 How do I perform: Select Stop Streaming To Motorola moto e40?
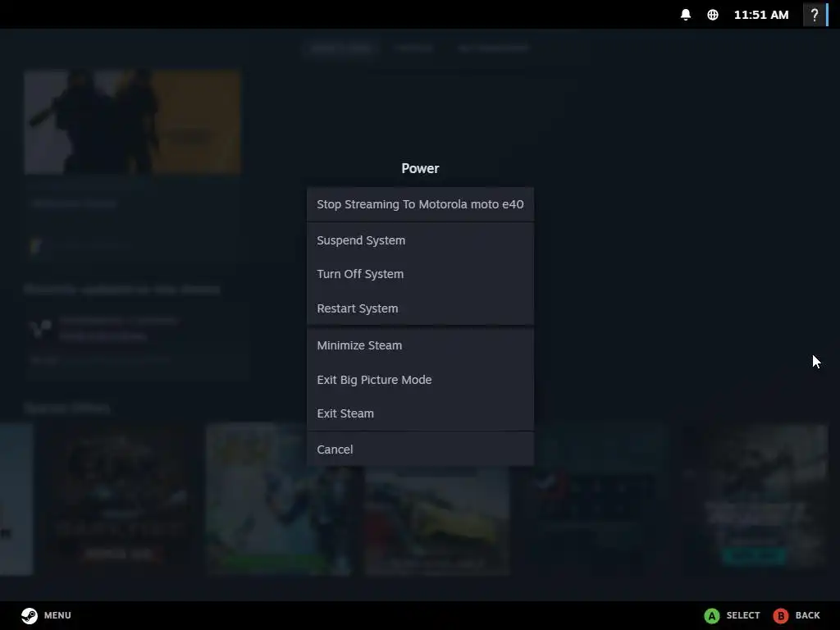coord(420,204)
